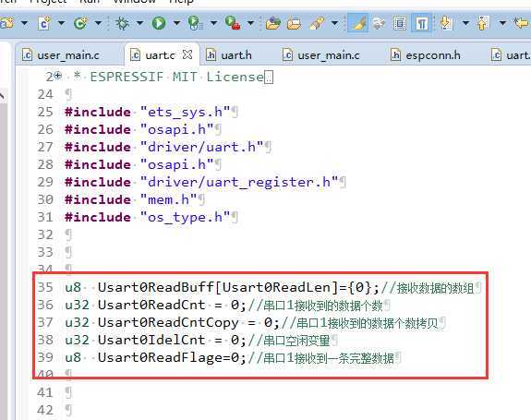Go to Next Annotation arrow icon

[446, 23]
